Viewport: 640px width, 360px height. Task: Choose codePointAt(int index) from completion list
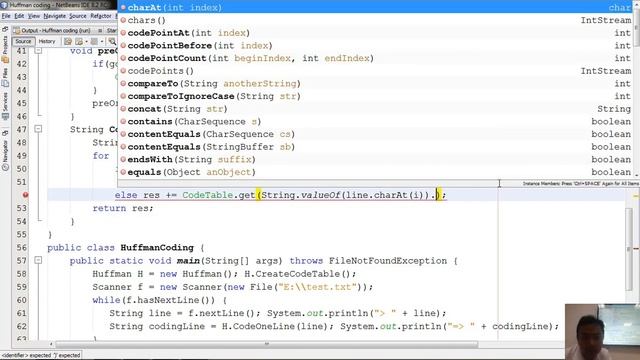(x=376, y=33)
